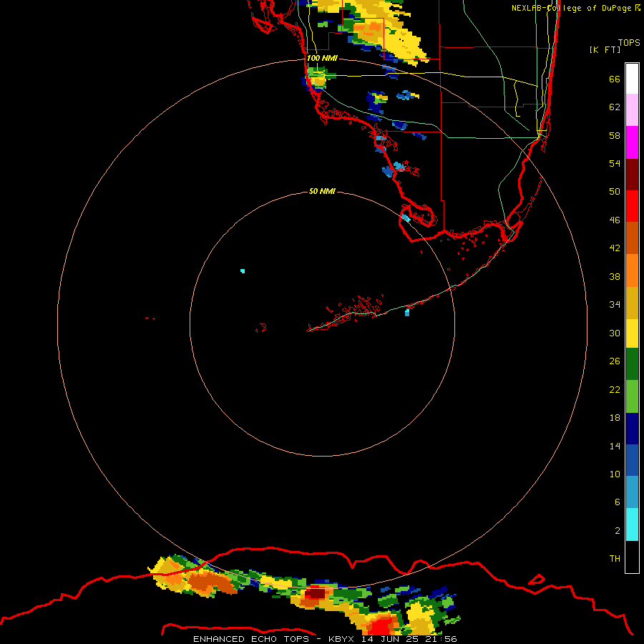644x644 pixels.
Task: Click the light green legend swatch
Action: coord(632,396)
